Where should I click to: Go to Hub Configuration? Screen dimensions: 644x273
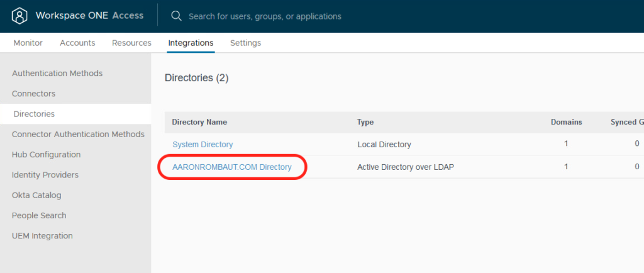pos(46,155)
